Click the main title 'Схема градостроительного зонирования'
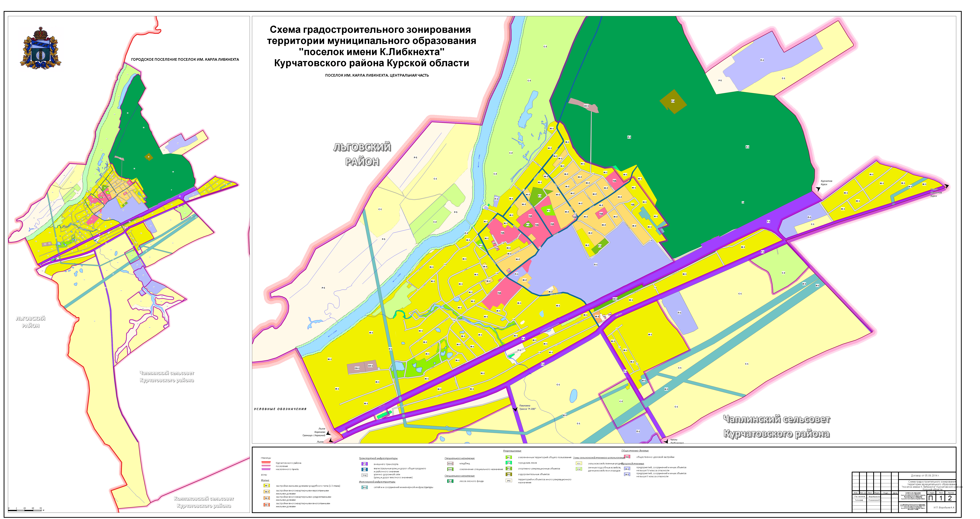Image resolution: width=980 pixels, height=519 pixels. [x=370, y=30]
